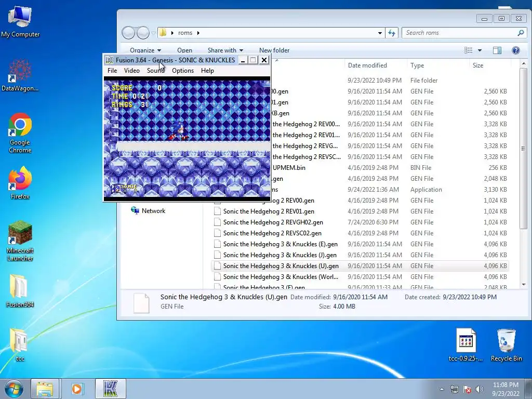The image size is (532, 399).
Task: Click the Explorer forward navigation button
Action: click(x=143, y=33)
